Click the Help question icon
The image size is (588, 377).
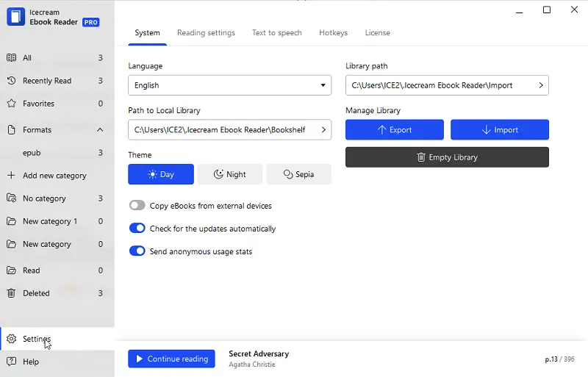(11, 362)
